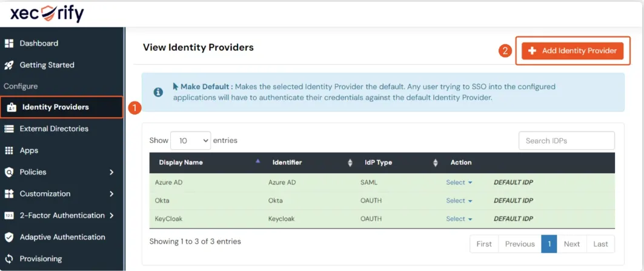The image size is (644, 271).
Task: Open Provisioning in sidebar
Action: [41, 259]
